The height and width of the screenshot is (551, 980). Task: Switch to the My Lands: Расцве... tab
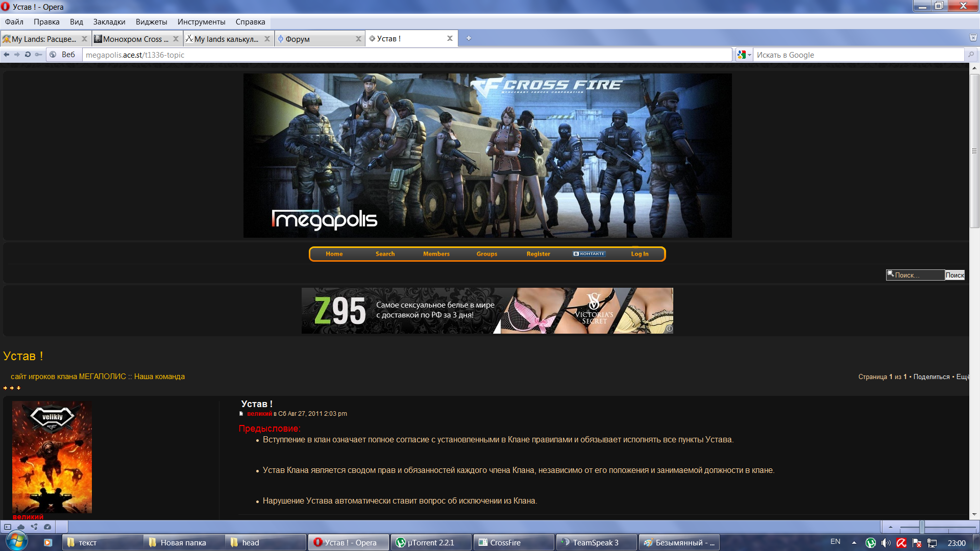44,39
